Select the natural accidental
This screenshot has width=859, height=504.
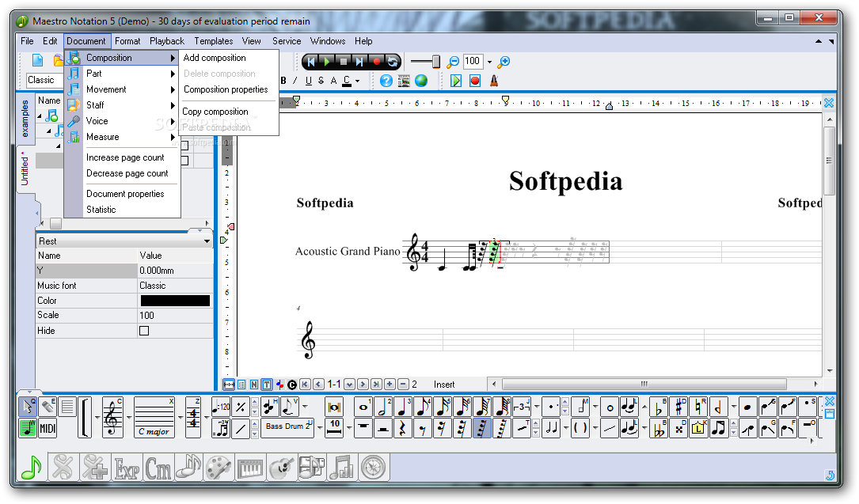coord(698,407)
